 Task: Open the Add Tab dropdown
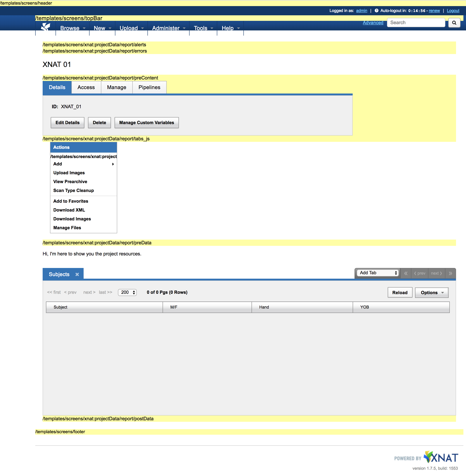(x=378, y=273)
